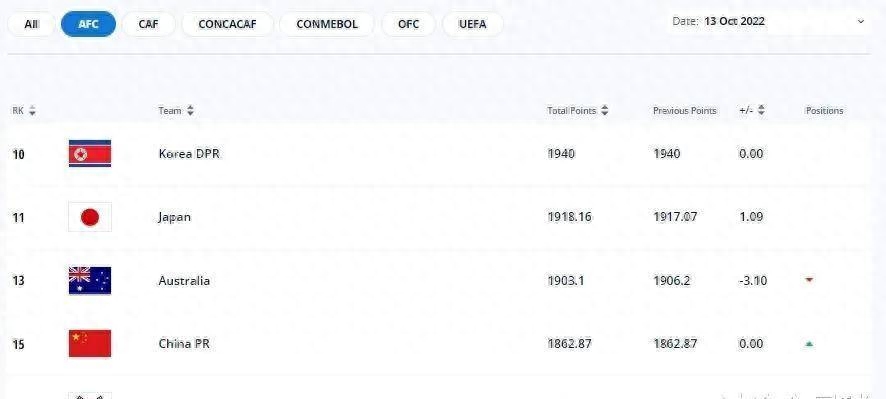Switch to the OFC filter
This screenshot has width=886, height=399.
pos(409,25)
